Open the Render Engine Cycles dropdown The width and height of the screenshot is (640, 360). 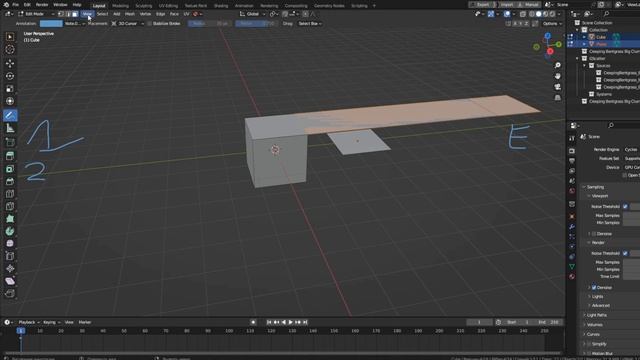point(632,150)
